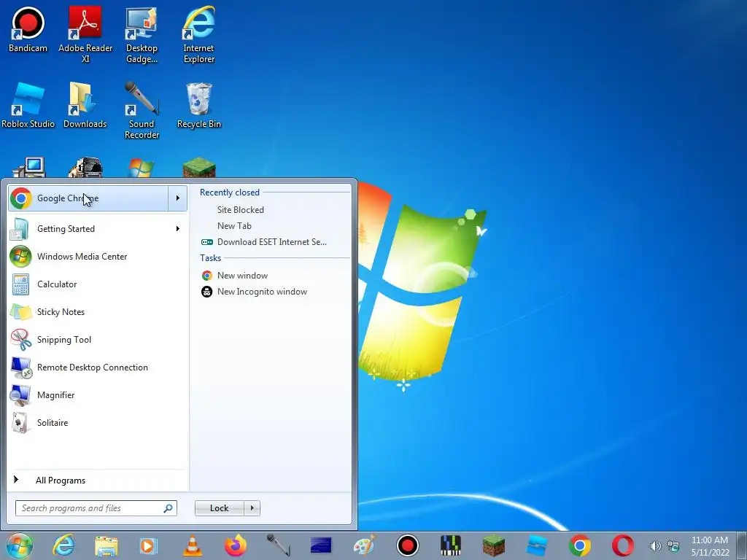Screen dimensions: 747x560
Task: Open Windows Media Player from taskbar
Action: click(x=148, y=545)
